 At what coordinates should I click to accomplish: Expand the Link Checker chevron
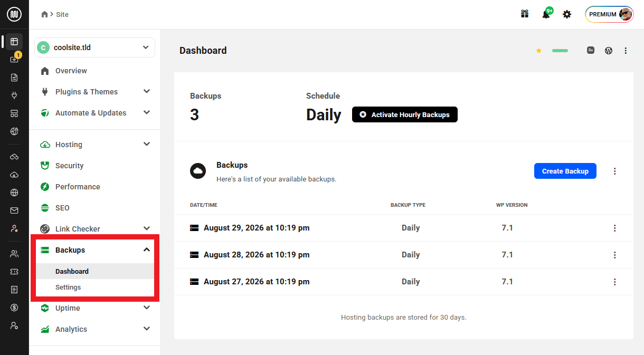pyautogui.click(x=147, y=228)
